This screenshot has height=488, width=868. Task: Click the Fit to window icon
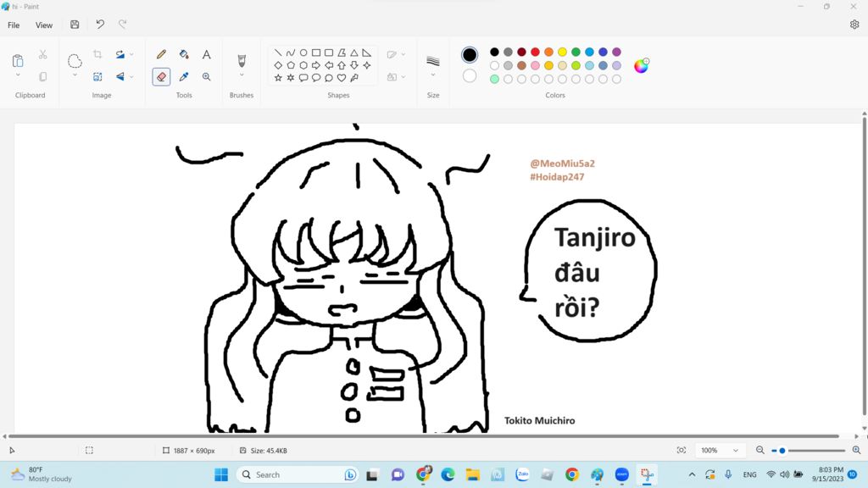[682, 451]
